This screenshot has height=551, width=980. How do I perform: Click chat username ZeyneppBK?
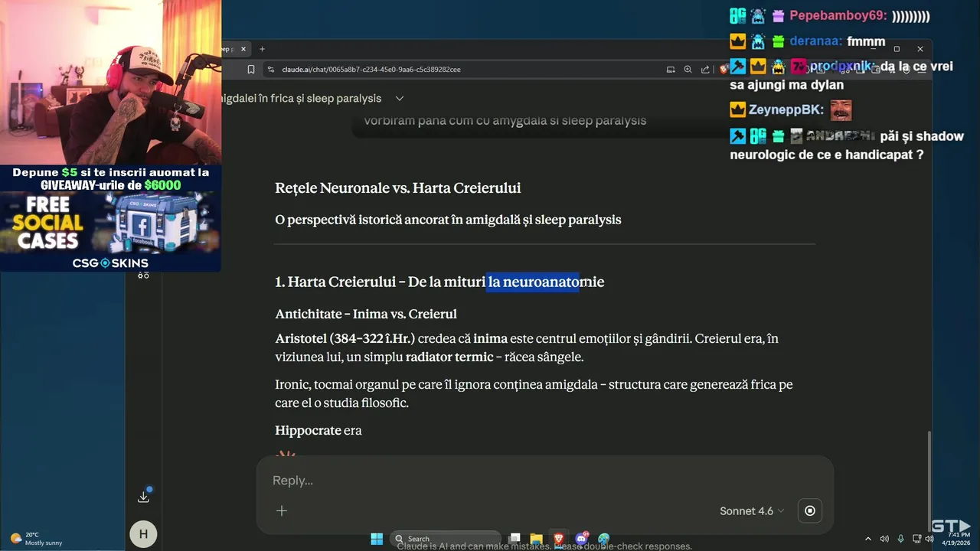pyautogui.click(x=786, y=109)
